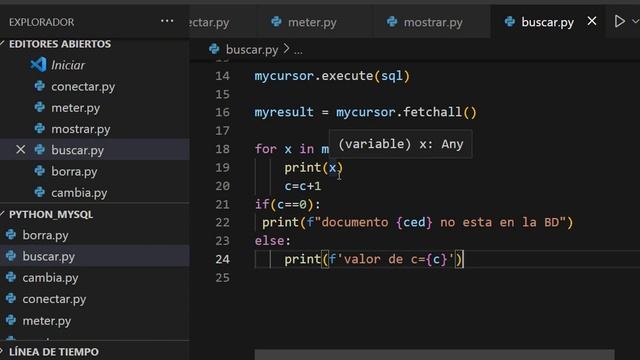Click Python icon of buscar.py in open editors
640x360 pixels.
coord(40,150)
